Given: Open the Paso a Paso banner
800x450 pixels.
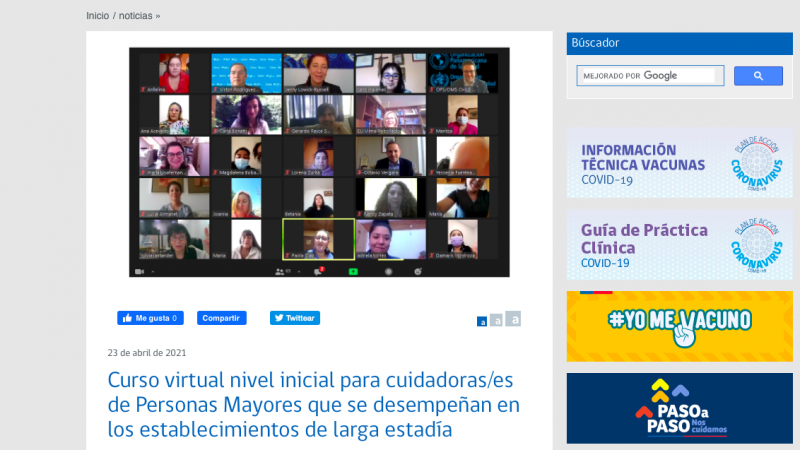Looking at the screenshot, I should coord(679,409).
